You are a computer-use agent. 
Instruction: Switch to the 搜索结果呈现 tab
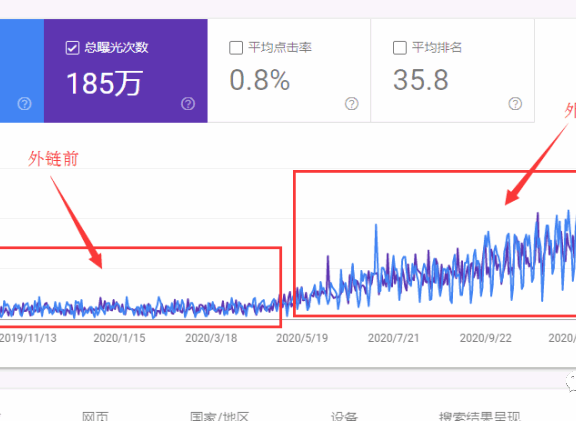[480, 416]
